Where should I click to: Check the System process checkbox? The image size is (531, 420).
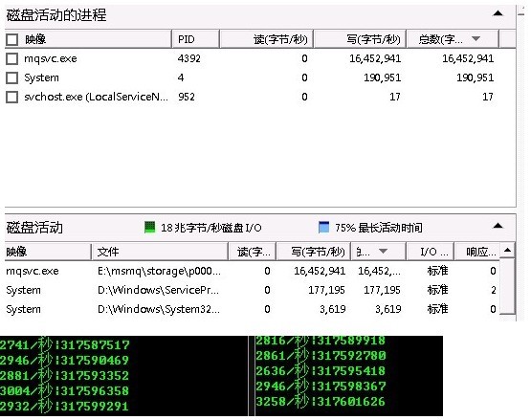(x=12, y=77)
